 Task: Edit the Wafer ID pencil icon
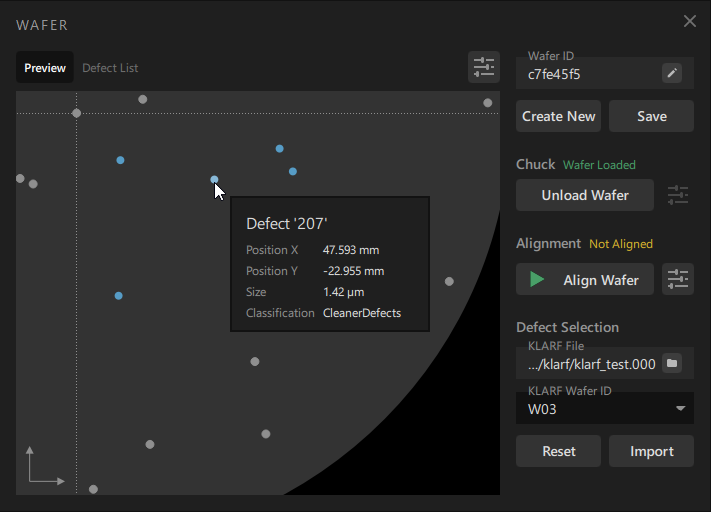pos(672,73)
